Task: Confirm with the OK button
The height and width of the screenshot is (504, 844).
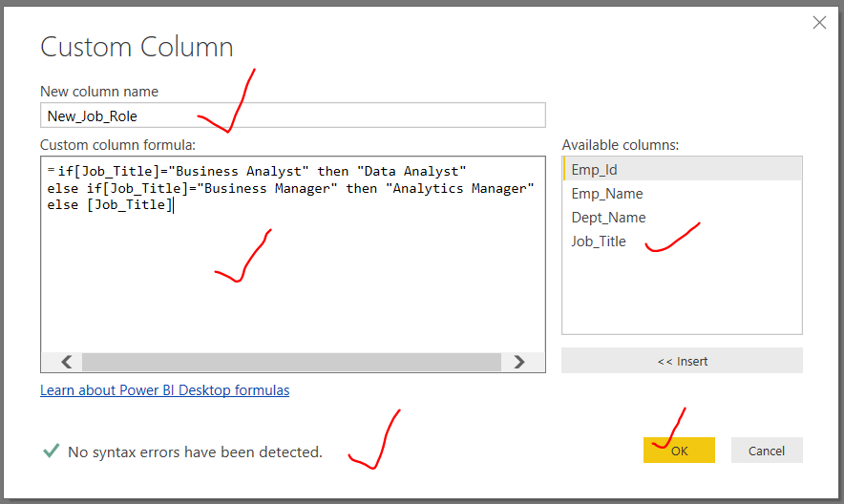Action: [679, 451]
